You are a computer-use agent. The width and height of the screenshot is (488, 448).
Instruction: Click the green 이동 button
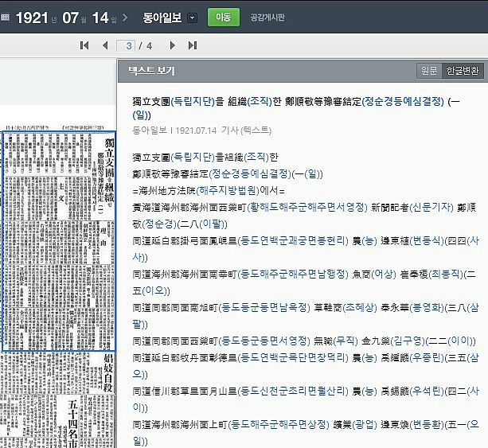224,18
